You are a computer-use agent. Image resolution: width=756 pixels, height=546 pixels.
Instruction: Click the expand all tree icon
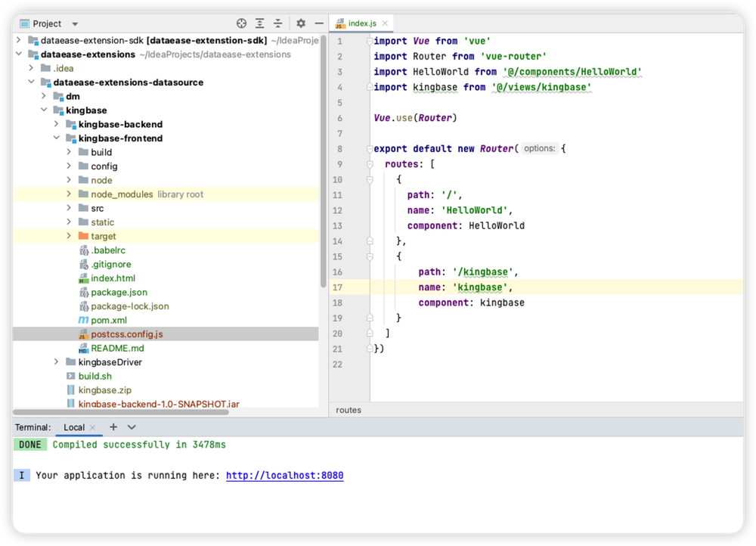point(259,23)
